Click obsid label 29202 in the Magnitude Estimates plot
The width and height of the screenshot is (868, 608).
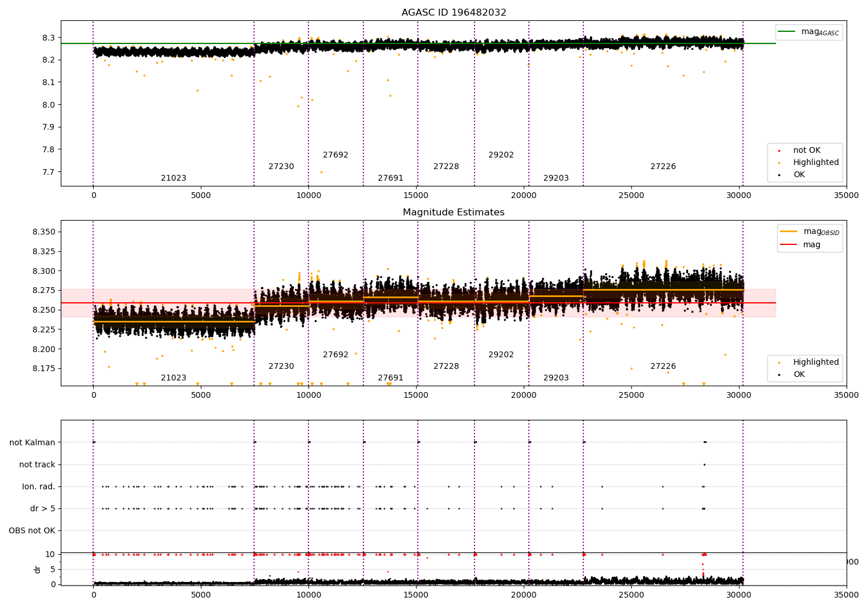[501, 355]
